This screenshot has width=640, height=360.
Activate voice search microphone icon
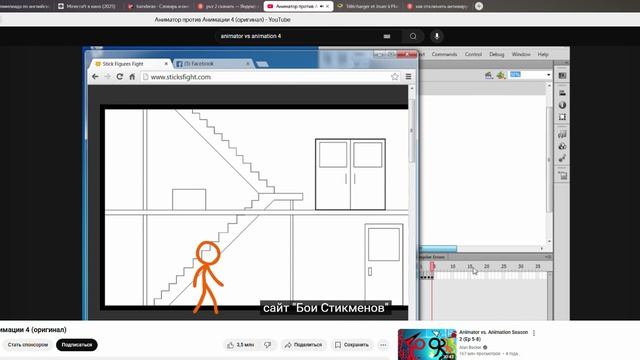[437, 36]
